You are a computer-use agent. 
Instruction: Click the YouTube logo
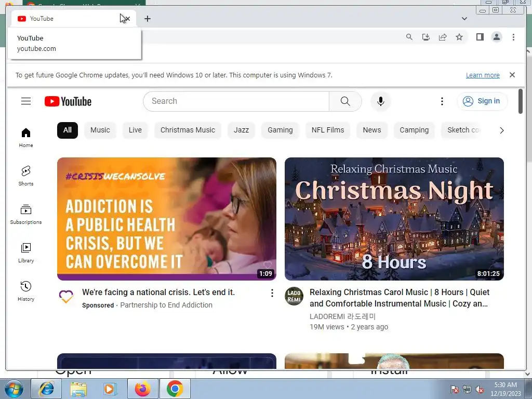point(68,101)
